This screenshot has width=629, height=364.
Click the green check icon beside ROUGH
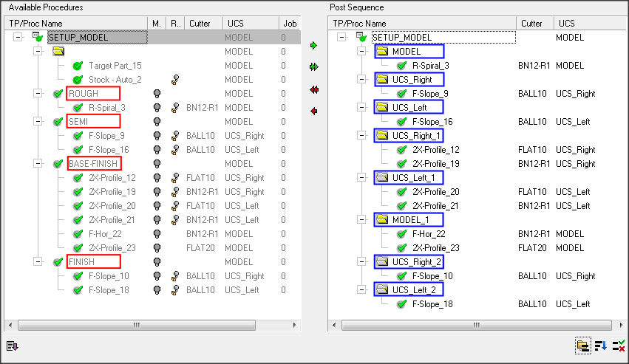coord(58,94)
